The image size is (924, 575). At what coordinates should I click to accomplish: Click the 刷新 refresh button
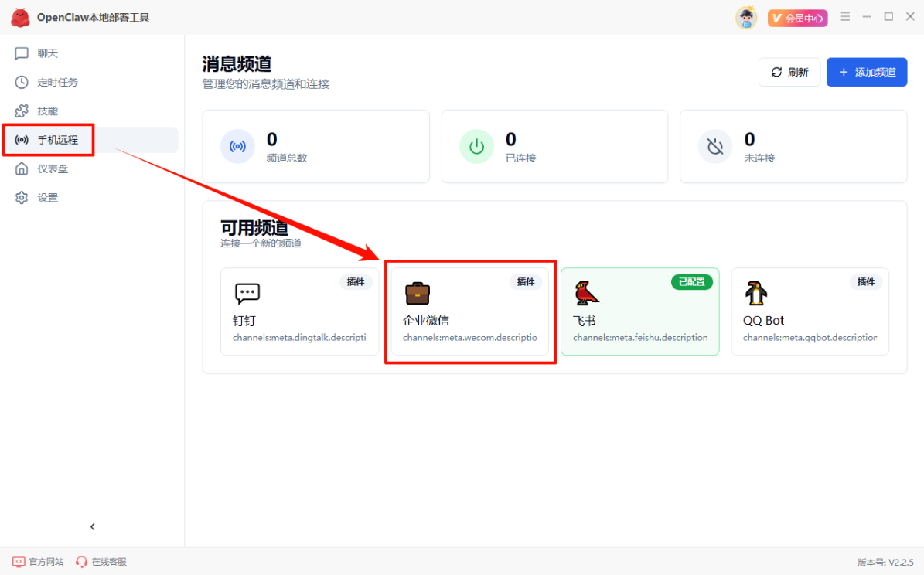click(x=789, y=72)
